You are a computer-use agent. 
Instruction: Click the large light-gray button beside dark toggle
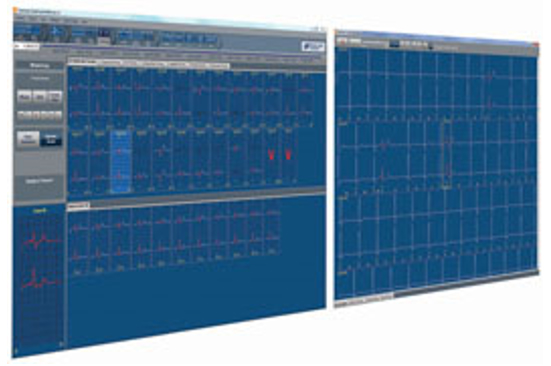28,138
